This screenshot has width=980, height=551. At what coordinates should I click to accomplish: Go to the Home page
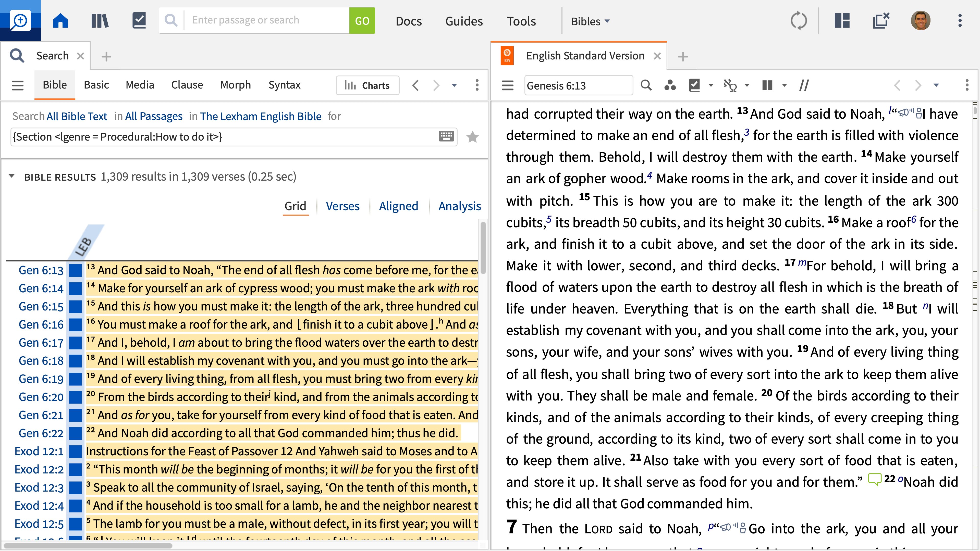[x=60, y=20]
